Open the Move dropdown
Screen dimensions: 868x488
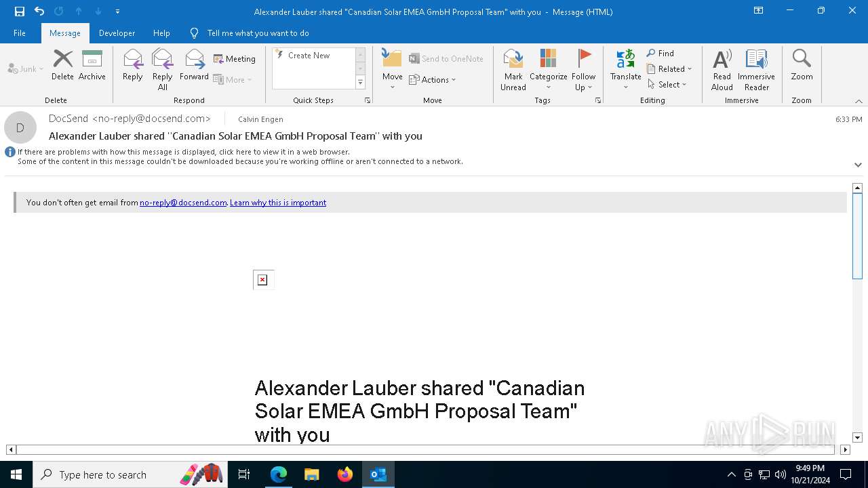click(x=392, y=69)
